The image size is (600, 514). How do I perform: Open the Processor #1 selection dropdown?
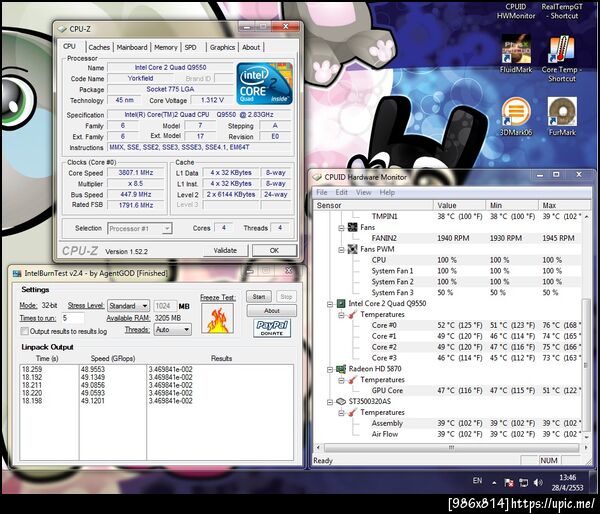(140, 228)
